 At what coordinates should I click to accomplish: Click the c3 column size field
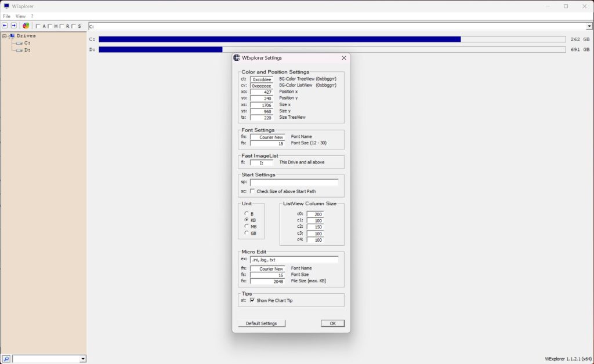[x=315, y=234]
